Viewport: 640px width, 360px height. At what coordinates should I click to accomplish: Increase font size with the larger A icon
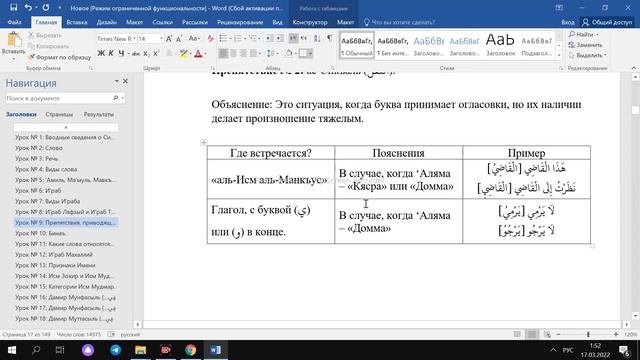169,39
